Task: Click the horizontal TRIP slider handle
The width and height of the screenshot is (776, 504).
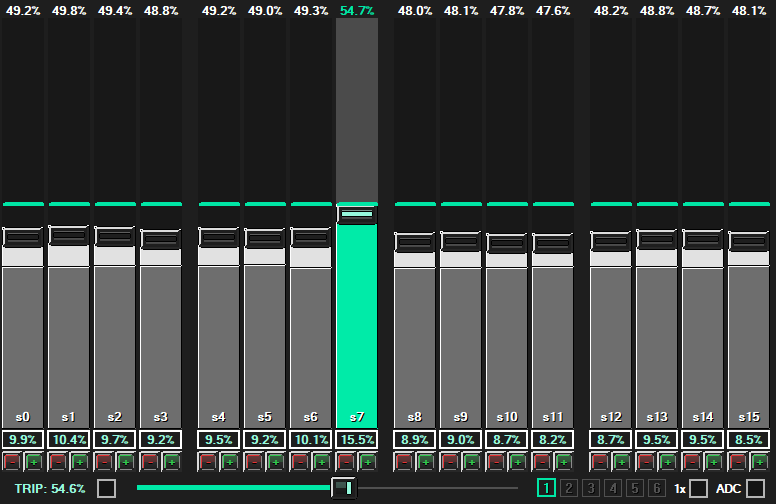Action: point(344,488)
